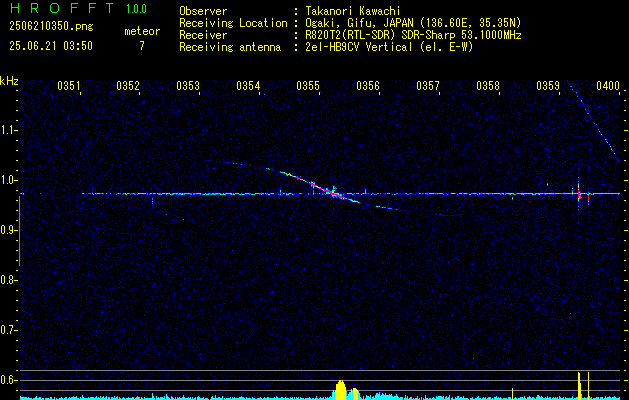The image size is (629, 400).
Task: Click the 0355 time marker
Action: pos(308,85)
